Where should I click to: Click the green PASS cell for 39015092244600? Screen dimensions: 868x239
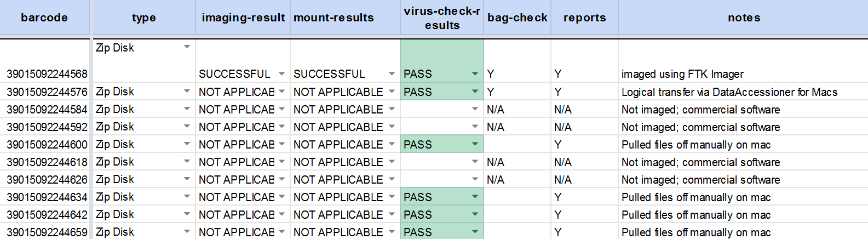click(x=442, y=144)
